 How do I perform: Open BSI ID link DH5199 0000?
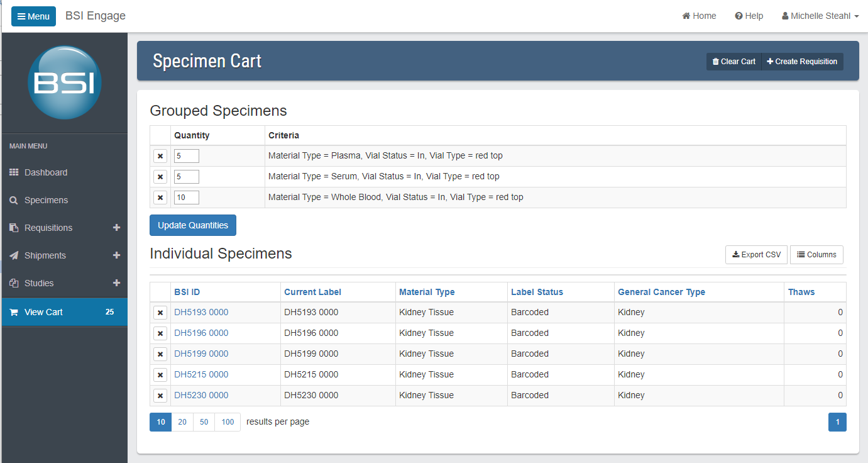201,354
